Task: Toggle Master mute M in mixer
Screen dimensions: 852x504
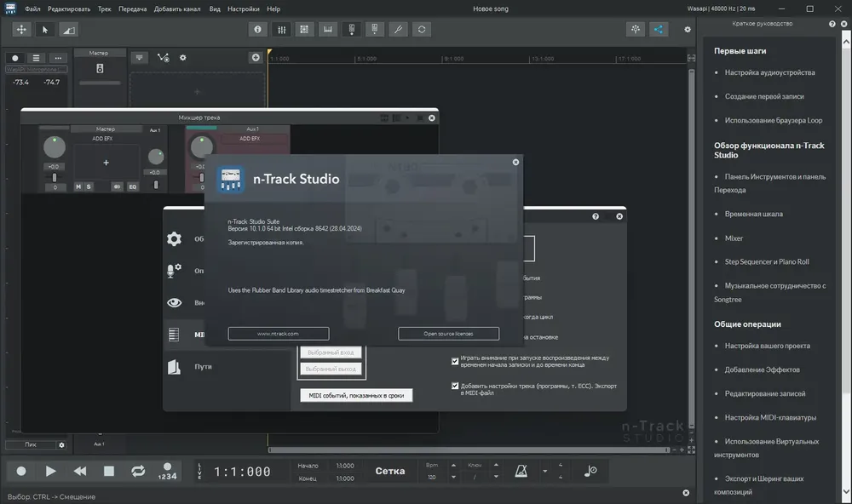Action: (x=78, y=186)
